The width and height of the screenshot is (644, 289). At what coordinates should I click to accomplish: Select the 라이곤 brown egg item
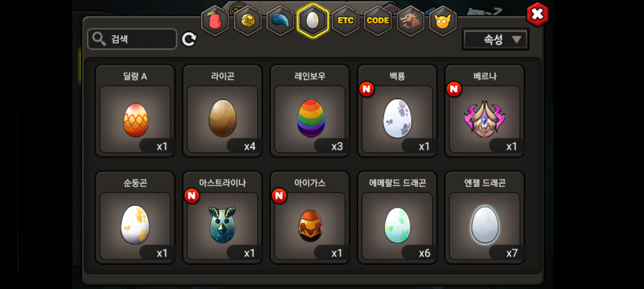[223, 111]
